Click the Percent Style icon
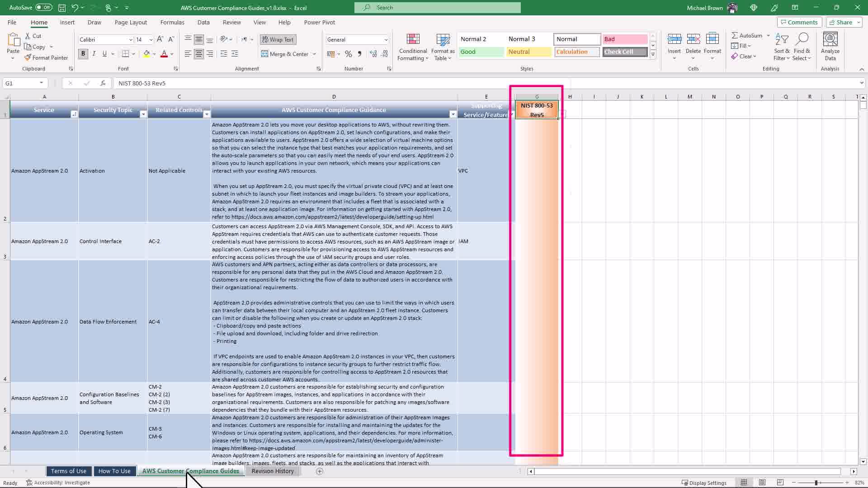Screen dimensions: 868x488 tap(348, 54)
